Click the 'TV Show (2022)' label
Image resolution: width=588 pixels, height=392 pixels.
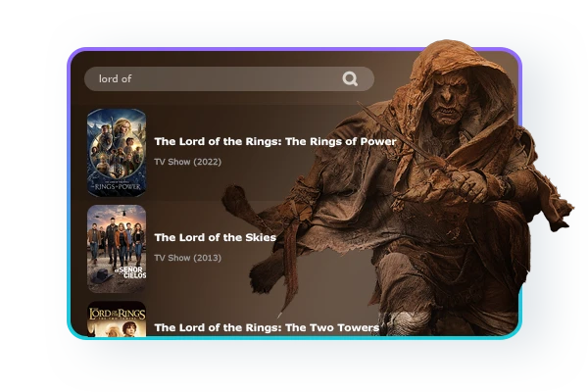188,162
